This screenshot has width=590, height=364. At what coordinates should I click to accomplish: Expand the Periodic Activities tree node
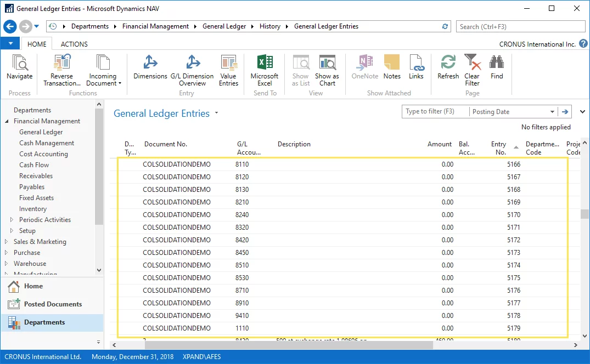coord(12,220)
